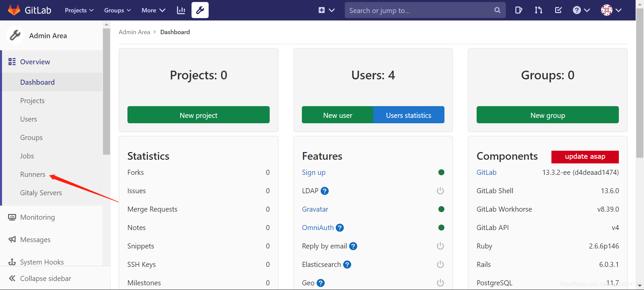Click the GitLab fox logo

coord(14,10)
